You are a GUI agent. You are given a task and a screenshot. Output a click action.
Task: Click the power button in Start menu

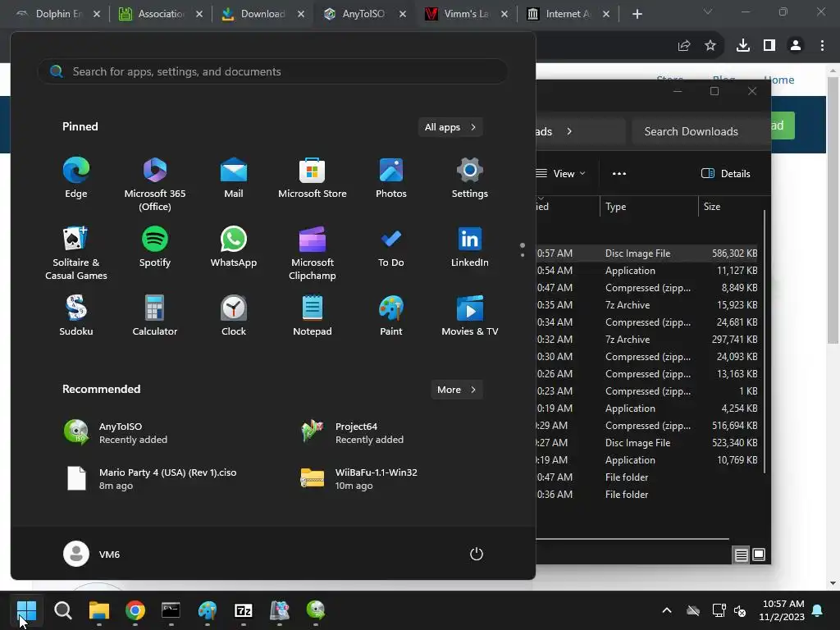477,554
